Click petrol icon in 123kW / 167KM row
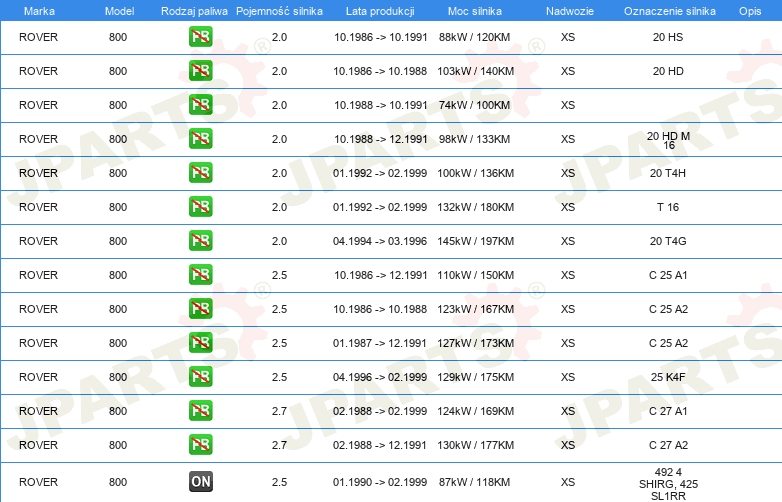The width and height of the screenshot is (782, 502). pyautogui.click(x=200, y=309)
